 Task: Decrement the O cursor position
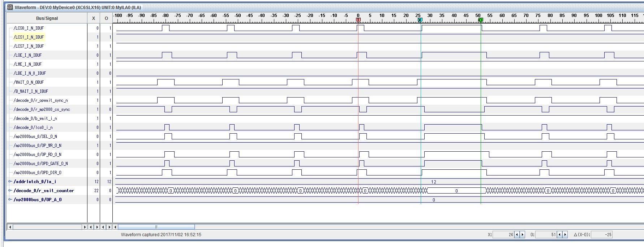[x=560, y=235]
